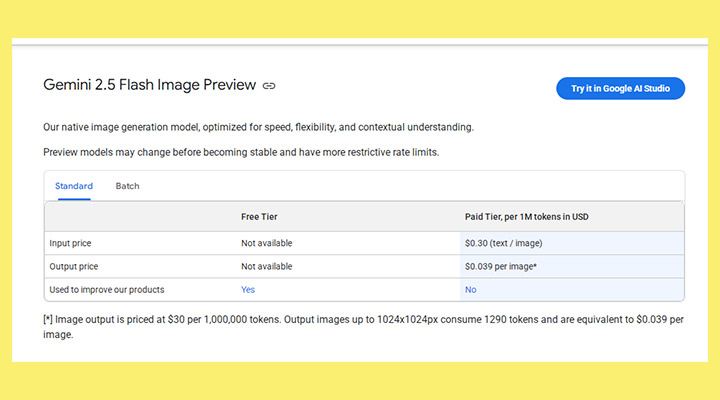720x400 pixels.
Task: Click Not available in Output price row
Action: point(266,266)
